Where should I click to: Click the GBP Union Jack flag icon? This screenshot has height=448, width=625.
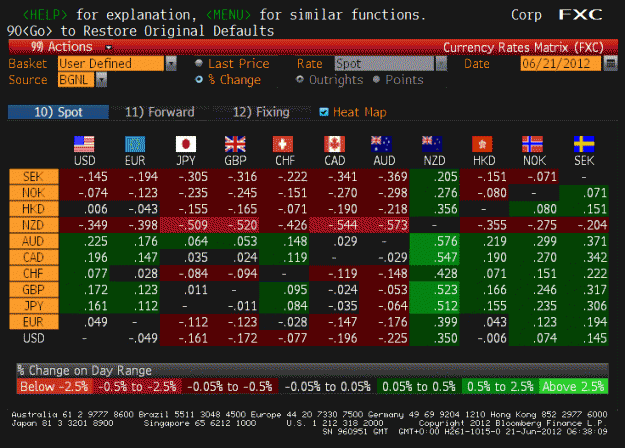pos(235,144)
